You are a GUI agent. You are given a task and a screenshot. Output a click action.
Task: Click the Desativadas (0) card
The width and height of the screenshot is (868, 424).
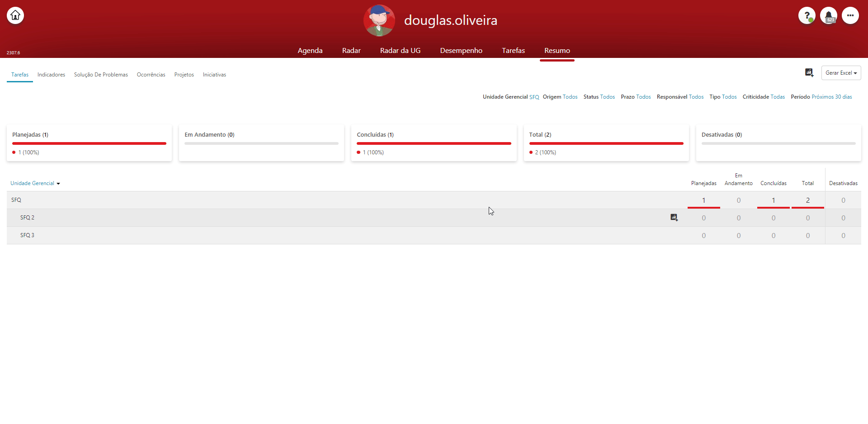click(778, 143)
